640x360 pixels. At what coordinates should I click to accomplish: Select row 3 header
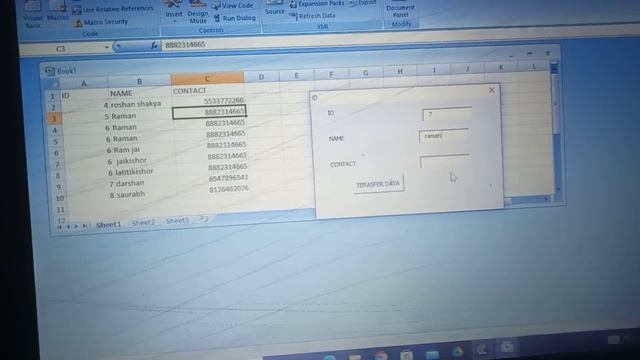tap(53, 119)
